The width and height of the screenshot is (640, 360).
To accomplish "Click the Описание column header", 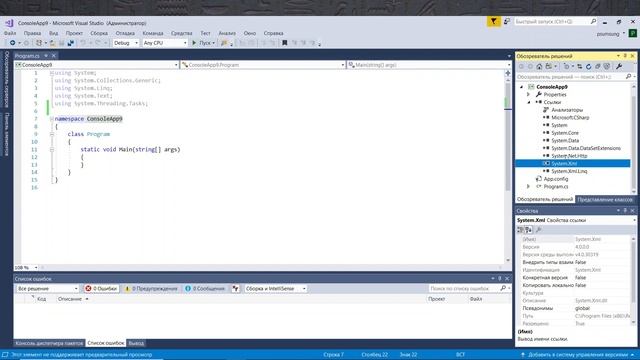I will point(70,299).
